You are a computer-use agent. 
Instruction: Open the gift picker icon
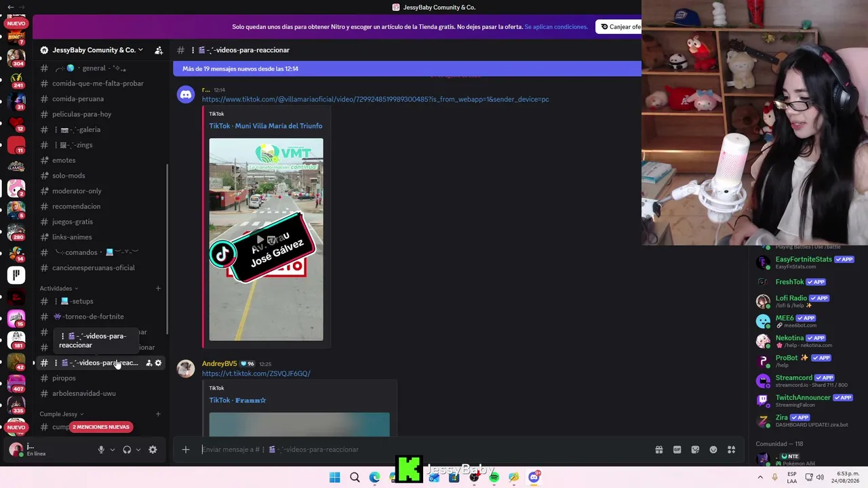coord(658,449)
